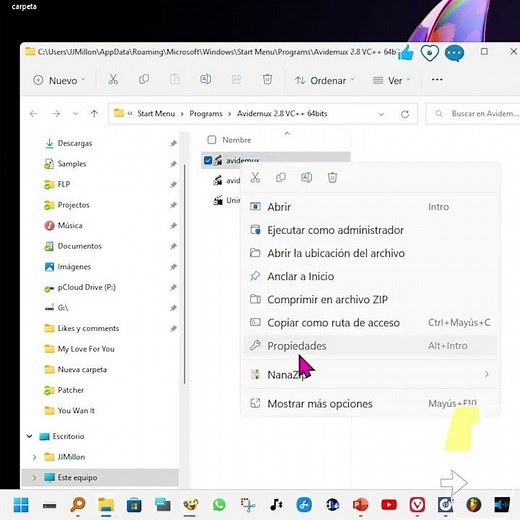Viewport: 520px width, 520px height.
Task: Choose Ejecutar como administrador
Action: (x=371, y=230)
